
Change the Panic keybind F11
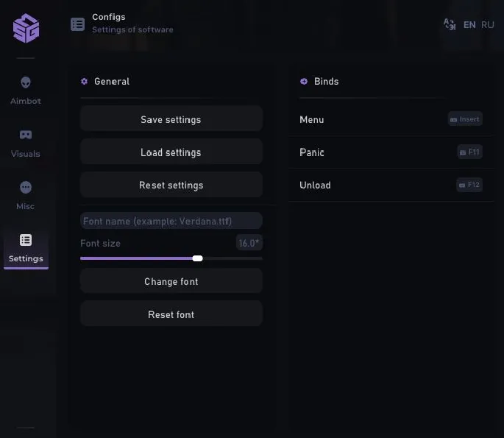click(469, 152)
